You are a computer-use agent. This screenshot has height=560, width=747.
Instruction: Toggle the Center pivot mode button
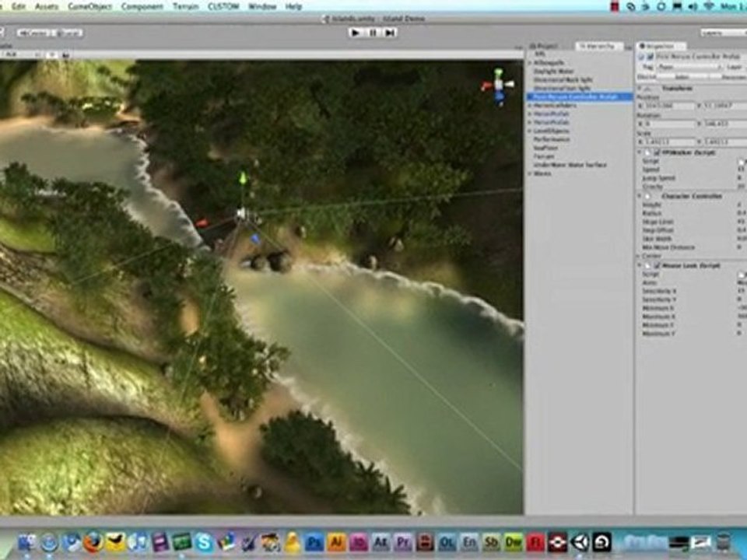(35, 33)
